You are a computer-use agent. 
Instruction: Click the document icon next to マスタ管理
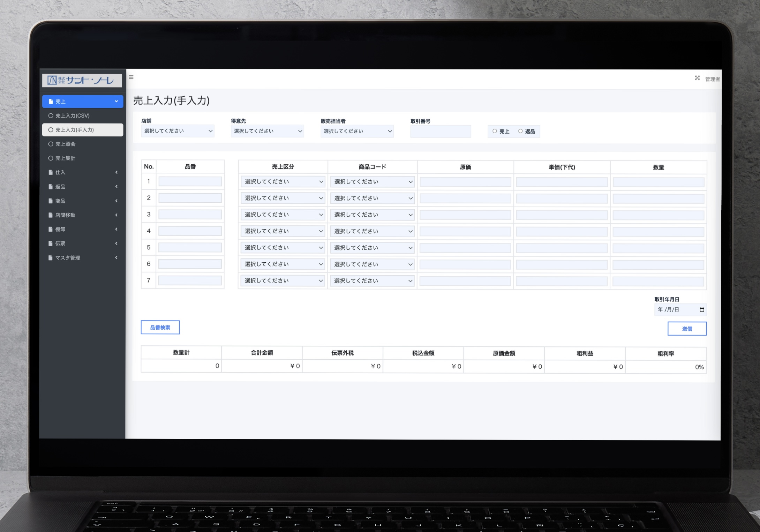pos(51,258)
